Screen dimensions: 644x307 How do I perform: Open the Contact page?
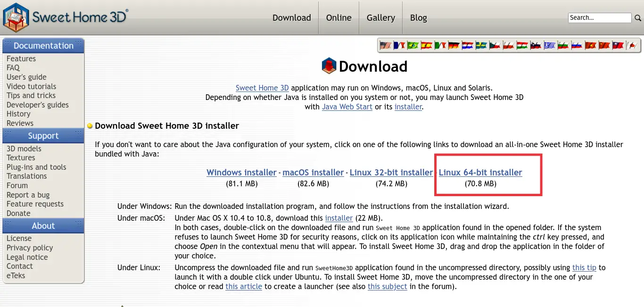click(20, 266)
